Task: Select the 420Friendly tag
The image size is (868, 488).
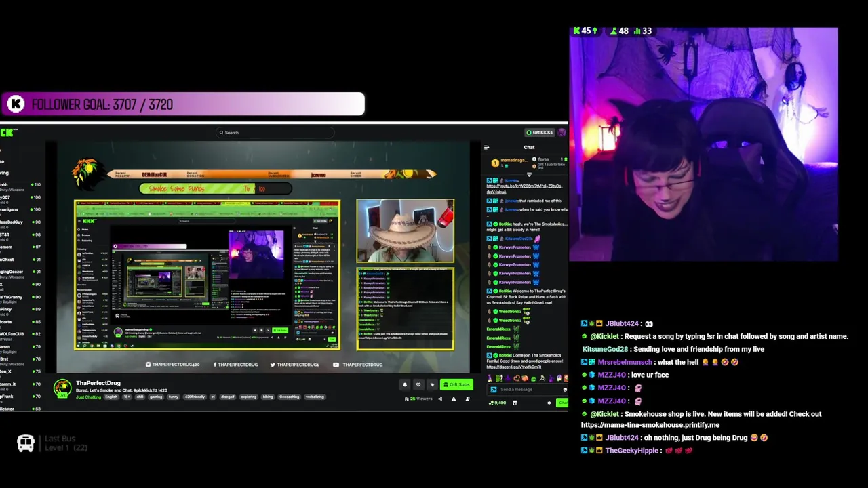Action: click(195, 397)
